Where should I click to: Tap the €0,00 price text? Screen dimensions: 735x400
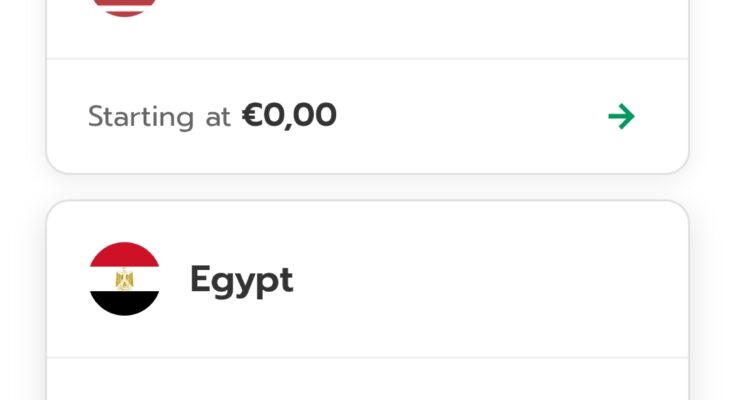(x=289, y=116)
